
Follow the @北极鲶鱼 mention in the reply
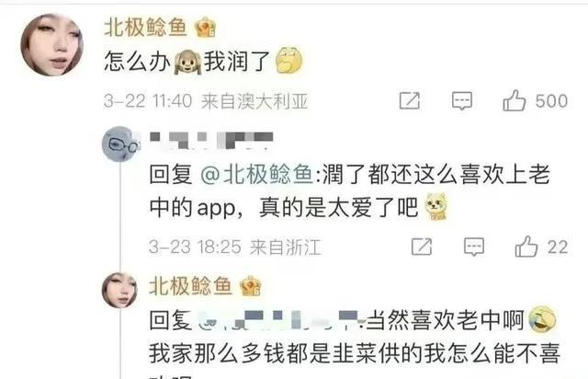pos(257,175)
